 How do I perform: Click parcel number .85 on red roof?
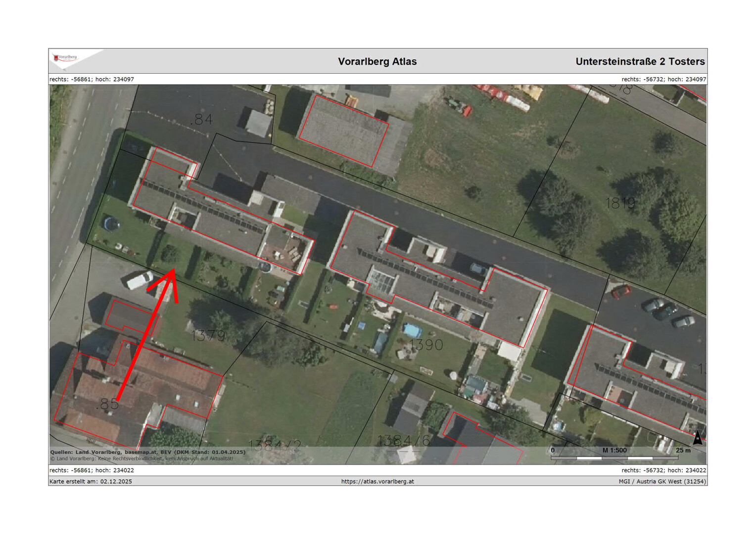click(107, 404)
